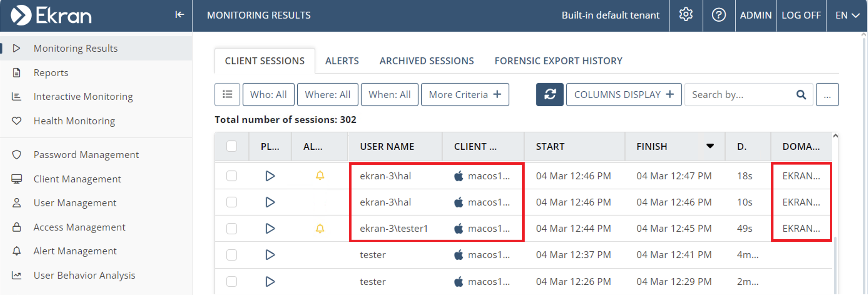Image resolution: width=868 pixels, height=295 pixels.
Task: Click alert bell on ekran-3\tester1 session
Action: point(320,229)
